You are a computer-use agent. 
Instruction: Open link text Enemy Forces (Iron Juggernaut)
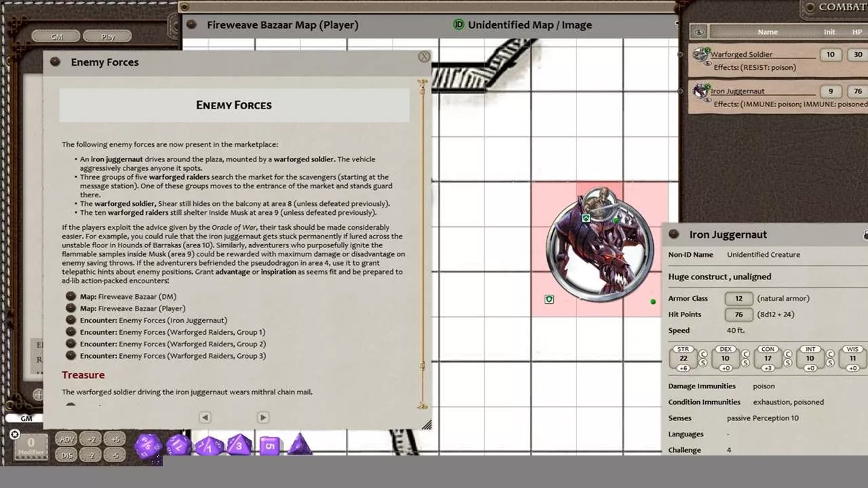[x=173, y=320]
